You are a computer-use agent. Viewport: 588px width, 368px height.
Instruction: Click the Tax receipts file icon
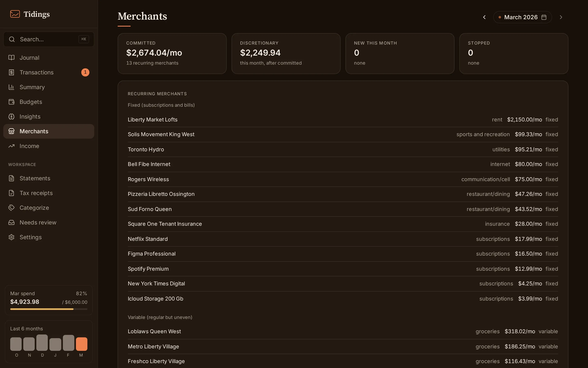(x=11, y=193)
